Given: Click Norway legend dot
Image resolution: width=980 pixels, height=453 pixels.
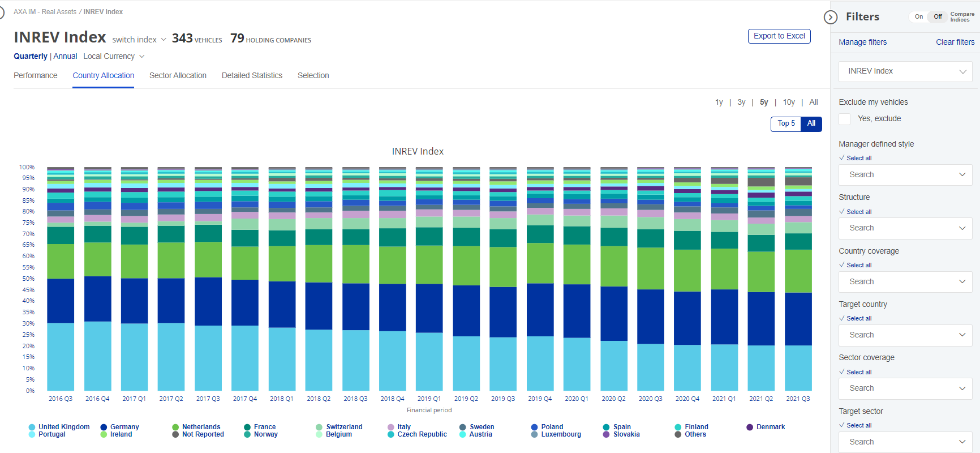Looking at the screenshot, I should [x=247, y=435].
